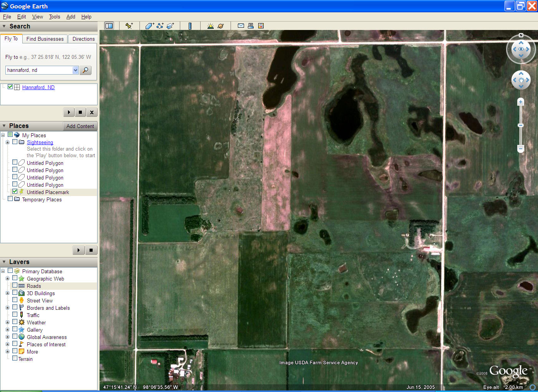Open the Edit menu
This screenshot has height=392, width=538.
[22, 17]
